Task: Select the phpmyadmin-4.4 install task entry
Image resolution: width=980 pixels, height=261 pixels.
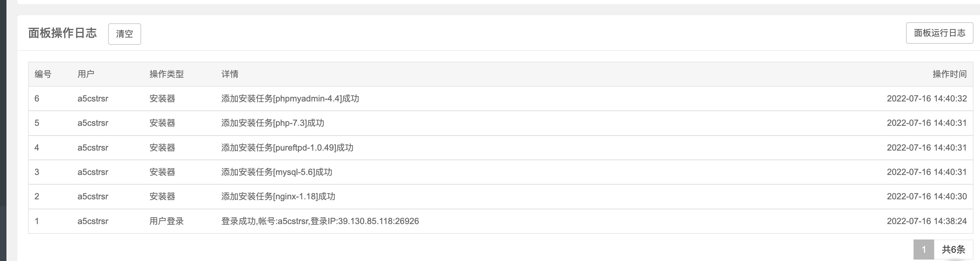Action: click(290, 99)
